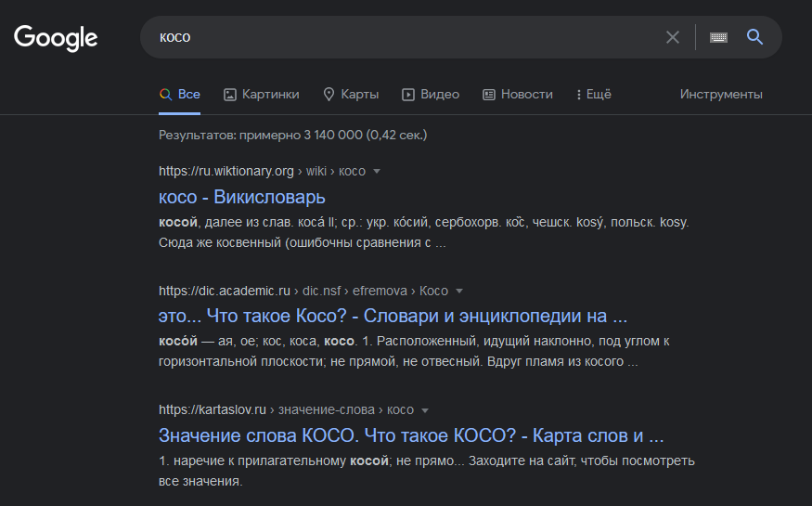
Task: Click the three-dot icon beside Ещё
Action: 578,95
